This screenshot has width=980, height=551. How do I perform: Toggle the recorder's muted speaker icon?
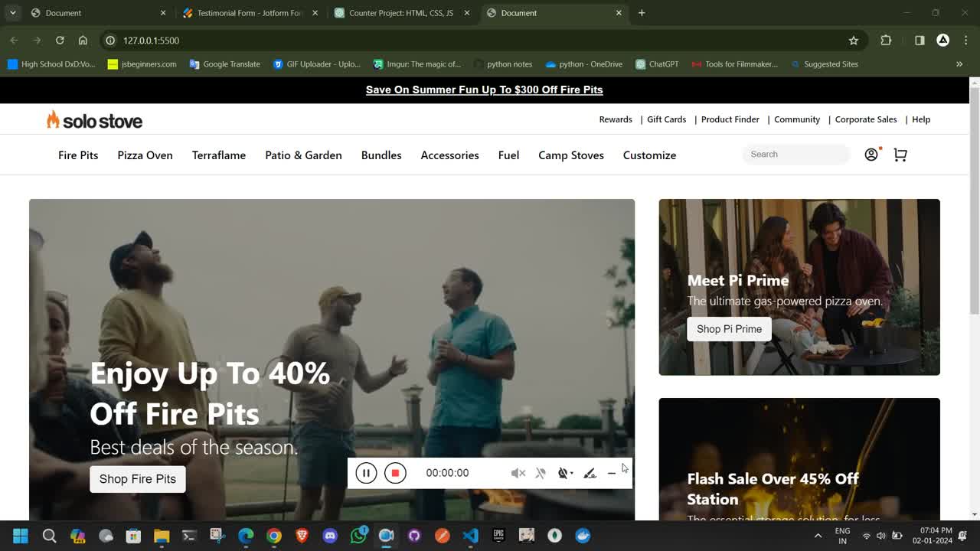518,473
